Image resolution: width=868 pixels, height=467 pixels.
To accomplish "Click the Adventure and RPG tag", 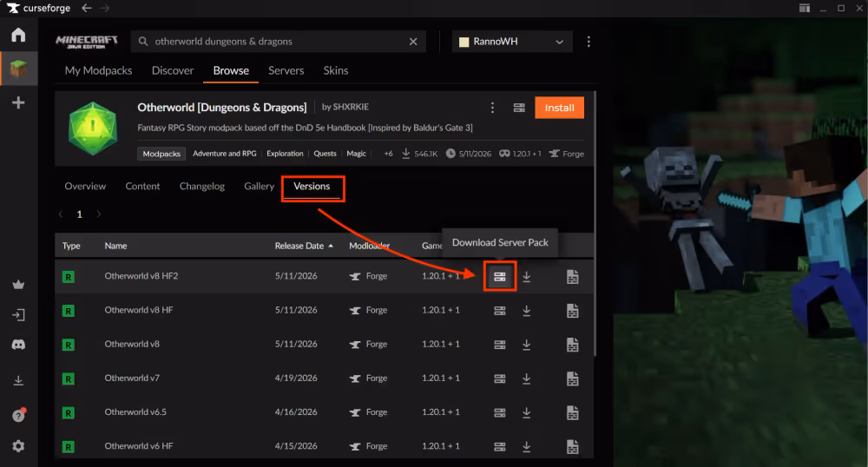I will (225, 154).
